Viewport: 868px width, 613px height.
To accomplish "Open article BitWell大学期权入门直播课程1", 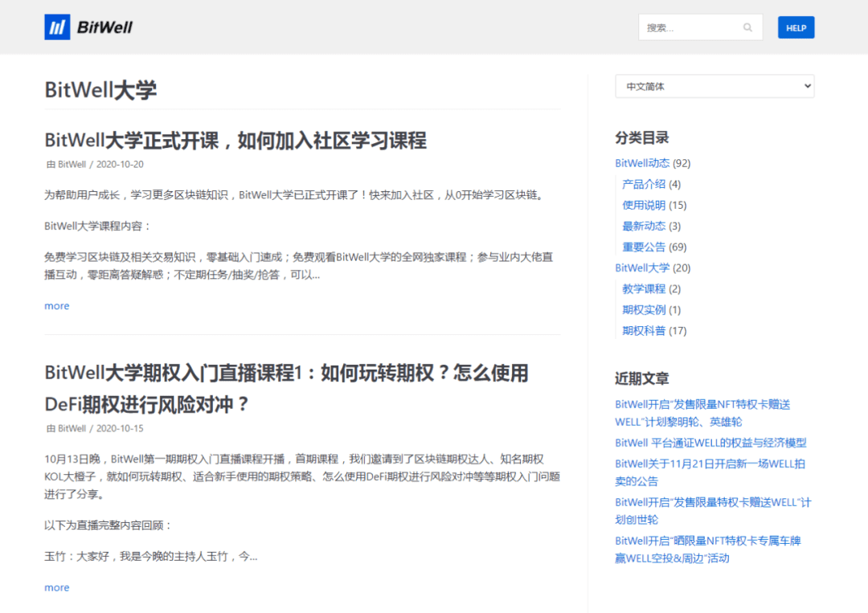I will click(x=286, y=388).
